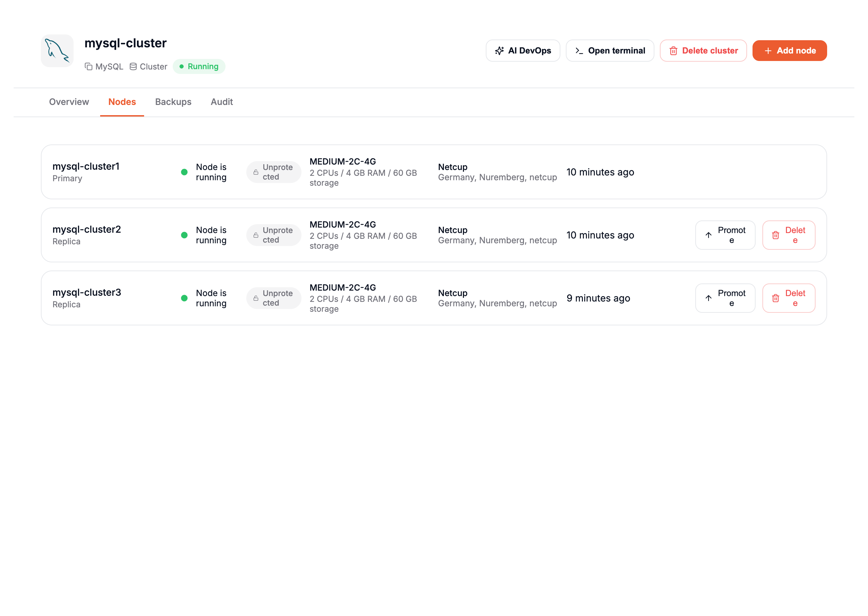
Task: Click green status dot of mysql-cluster2
Action: click(x=184, y=235)
